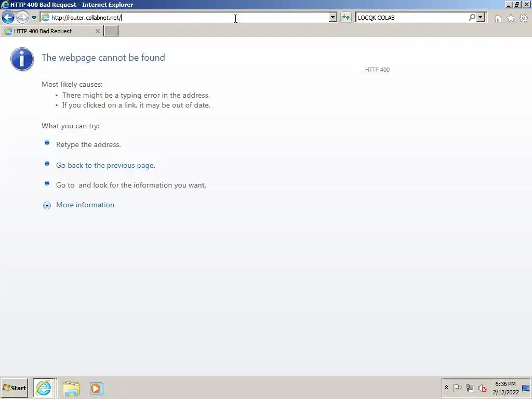
Task: Expand the address bar autocomplete dropdown
Action: (333, 17)
